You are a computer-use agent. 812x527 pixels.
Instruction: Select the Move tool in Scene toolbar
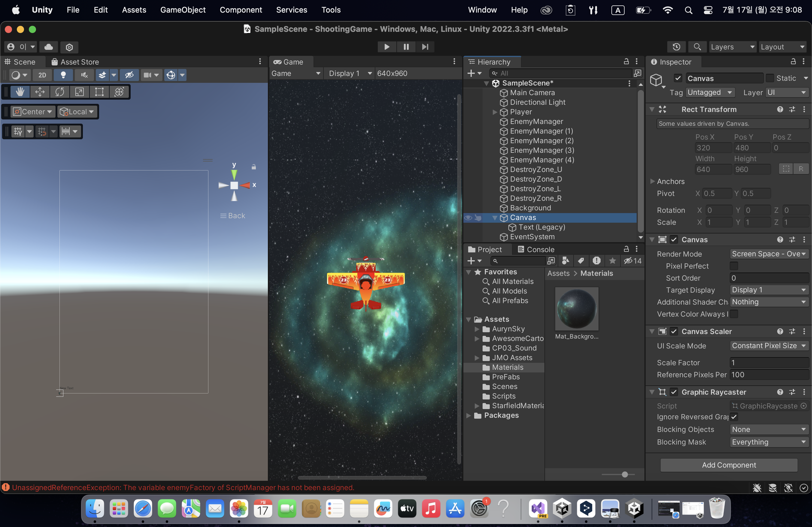pyautogui.click(x=40, y=92)
